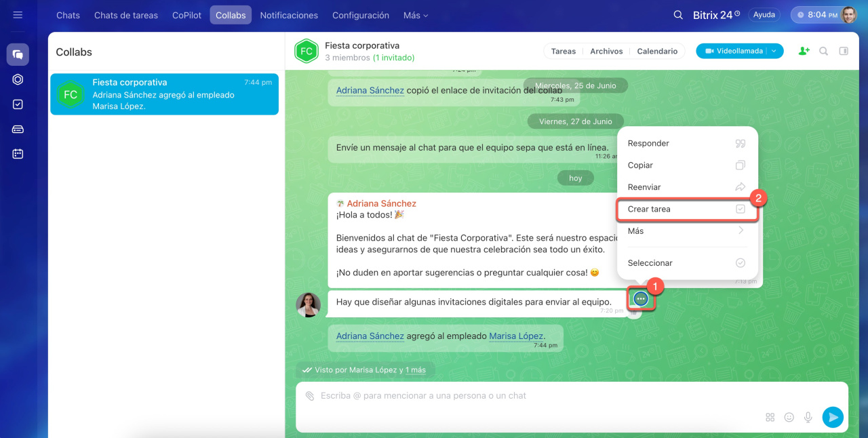The image size is (868, 438).
Task: Click the Marisa López employee link
Action: click(515, 336)
